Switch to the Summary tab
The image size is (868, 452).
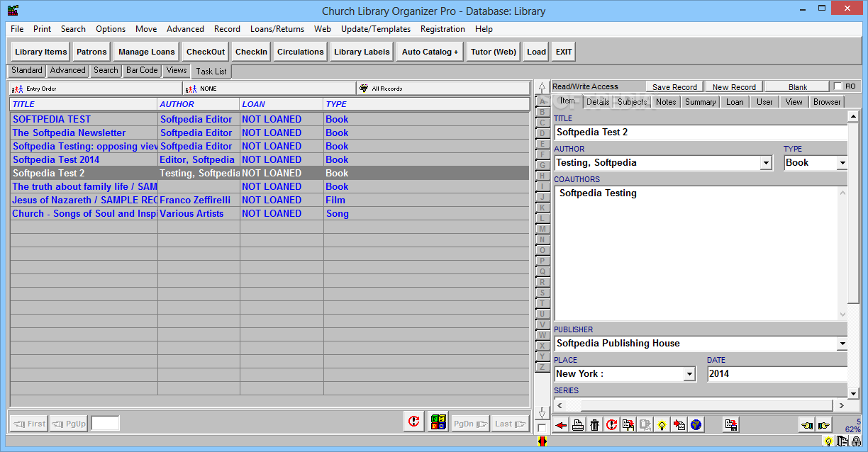click(700, 102)
